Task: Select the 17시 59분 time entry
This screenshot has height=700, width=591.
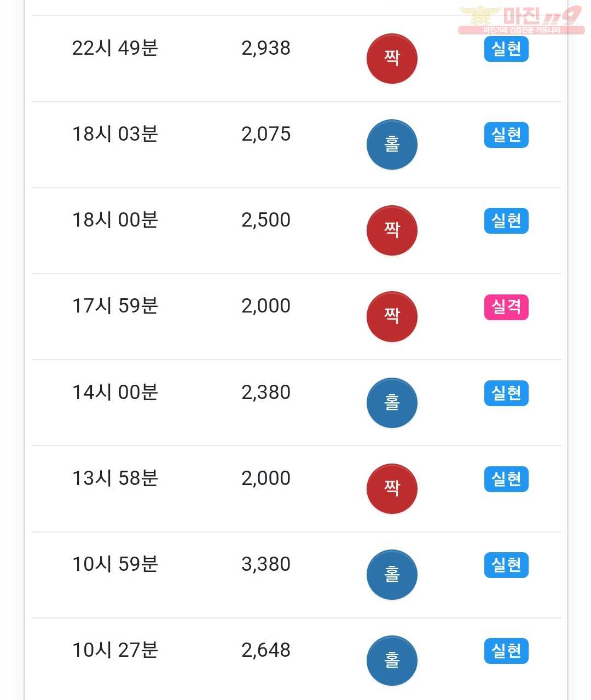Action: point(115,306)
